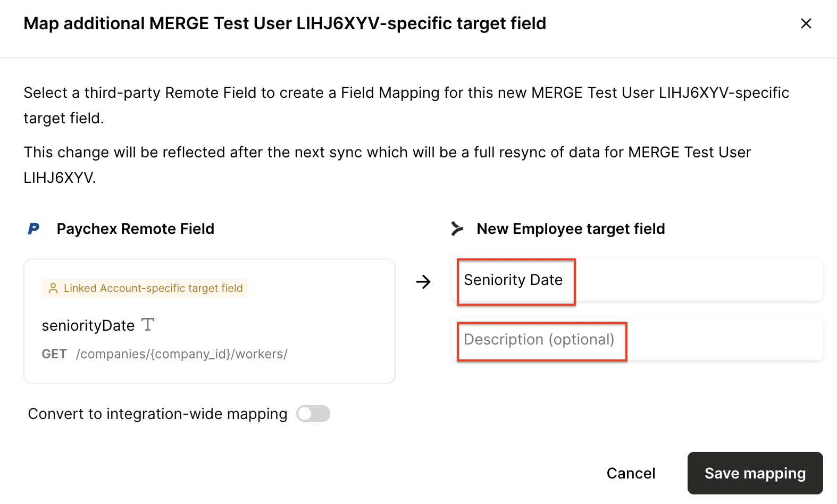
Task: Click into the Description (optional) field
Action: pos(637,340)
